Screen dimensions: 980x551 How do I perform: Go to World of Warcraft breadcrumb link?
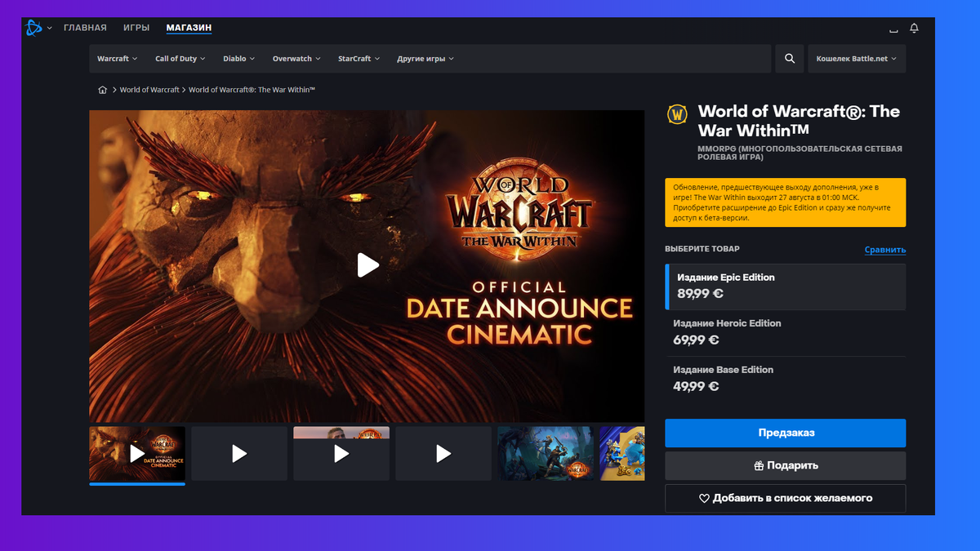[149, 90]
